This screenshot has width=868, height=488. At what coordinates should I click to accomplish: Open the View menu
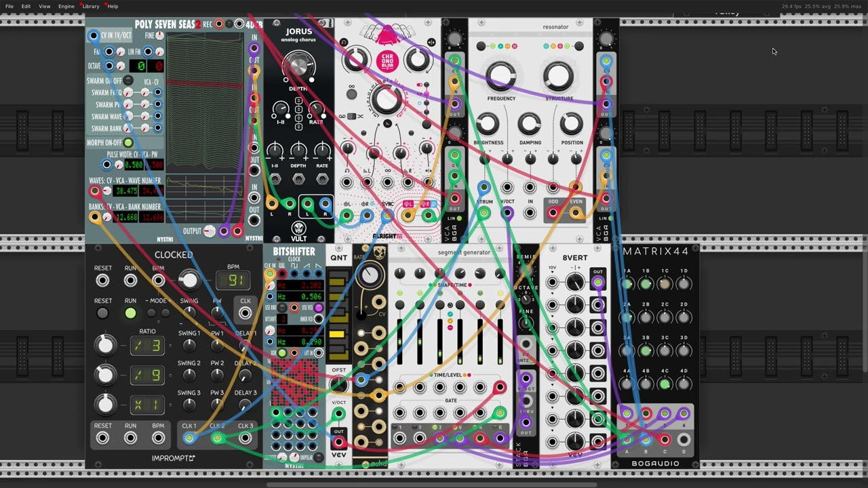(44, 6)
